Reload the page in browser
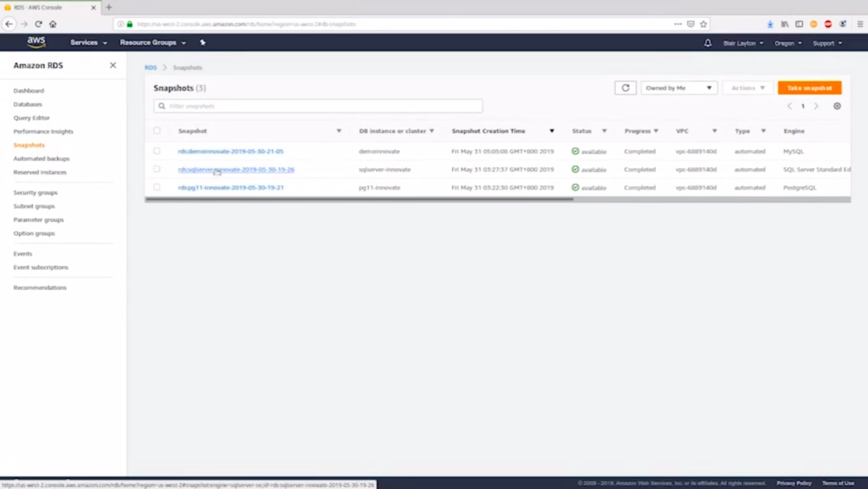The height and width of the screenshot is (489, 868). point(38,24)
